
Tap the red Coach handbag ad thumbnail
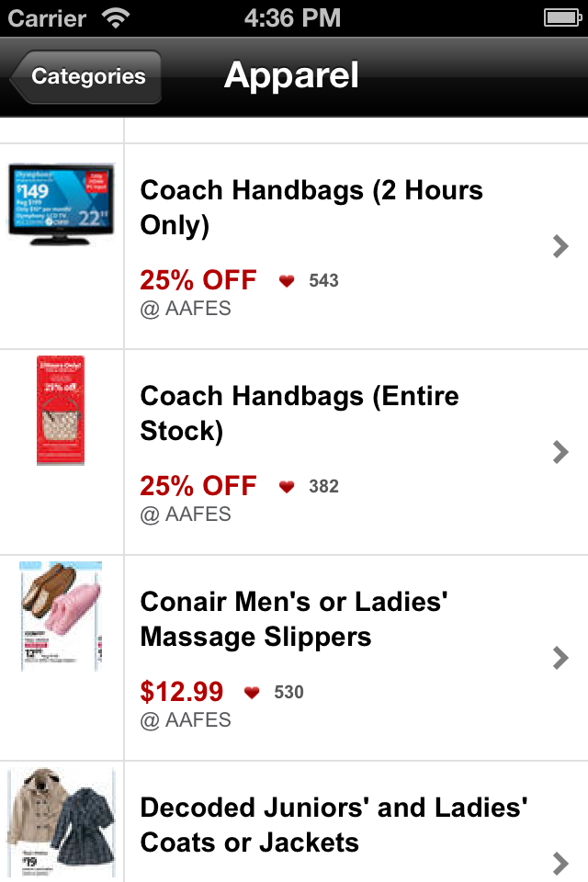[61, 410]
